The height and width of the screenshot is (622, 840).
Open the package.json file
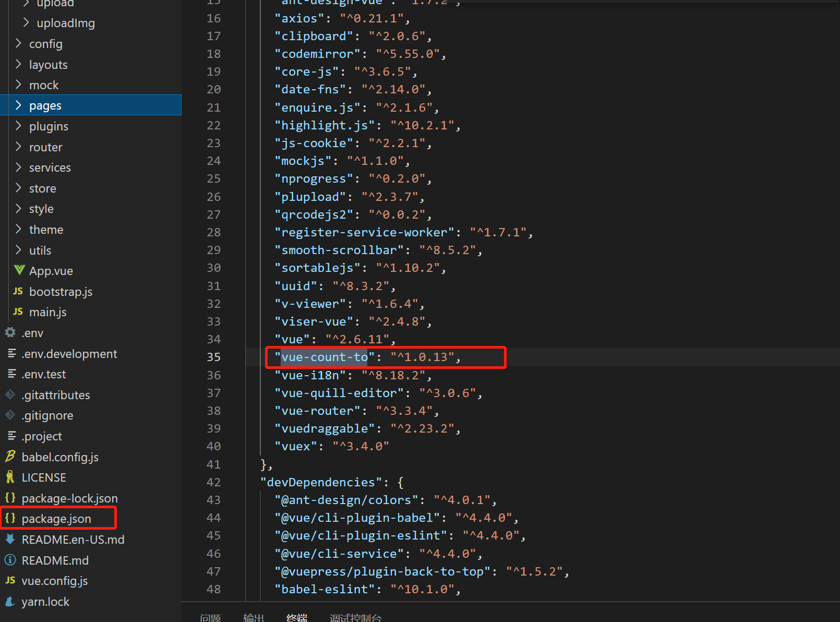point(56,518)
